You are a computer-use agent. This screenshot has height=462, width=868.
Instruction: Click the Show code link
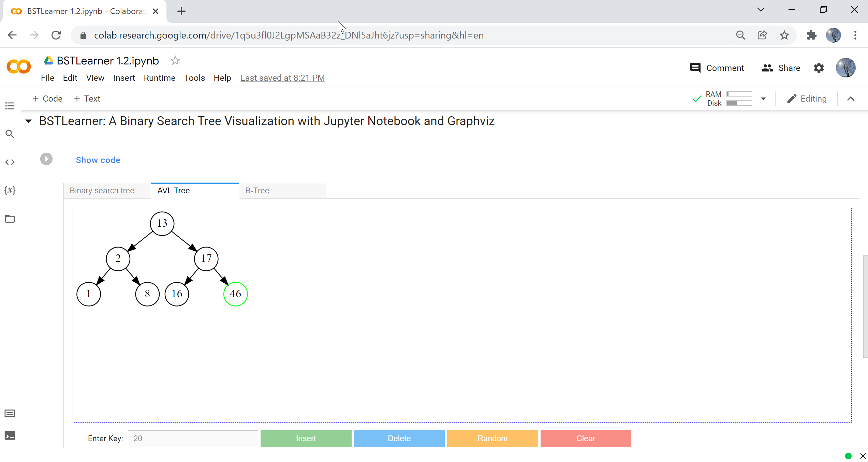(x=98, y=160)
